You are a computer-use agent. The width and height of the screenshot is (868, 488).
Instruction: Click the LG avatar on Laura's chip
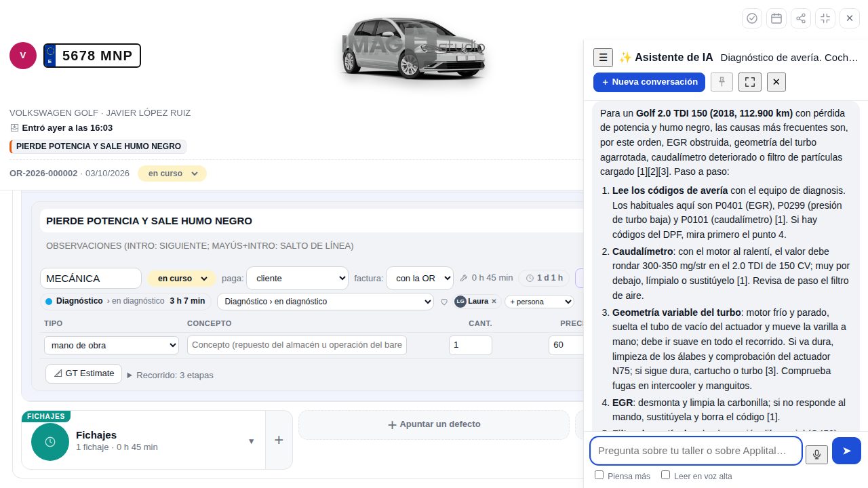point(460,302)
